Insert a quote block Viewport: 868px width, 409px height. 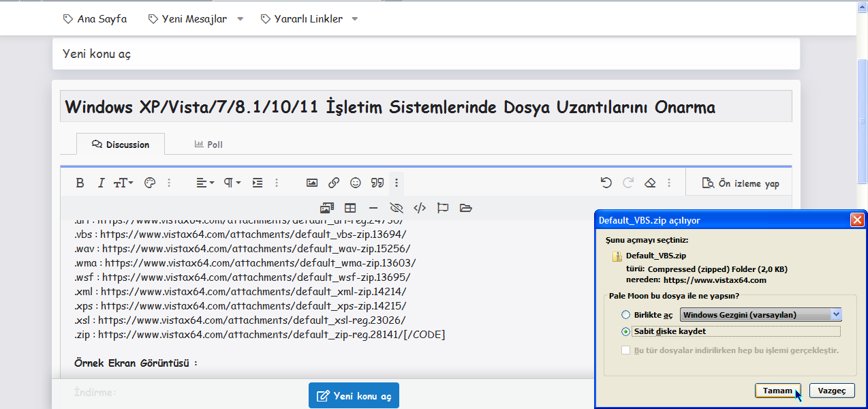coord(377,183)
